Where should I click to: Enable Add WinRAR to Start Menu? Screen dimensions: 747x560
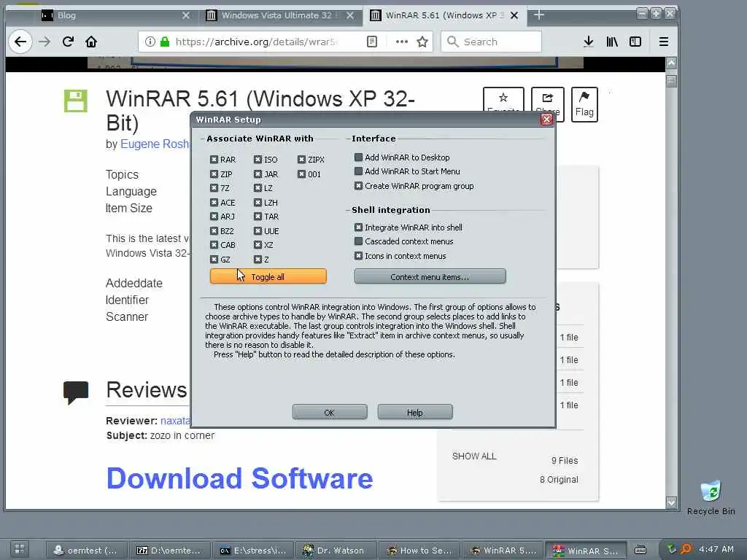click(x=359, y=171)
